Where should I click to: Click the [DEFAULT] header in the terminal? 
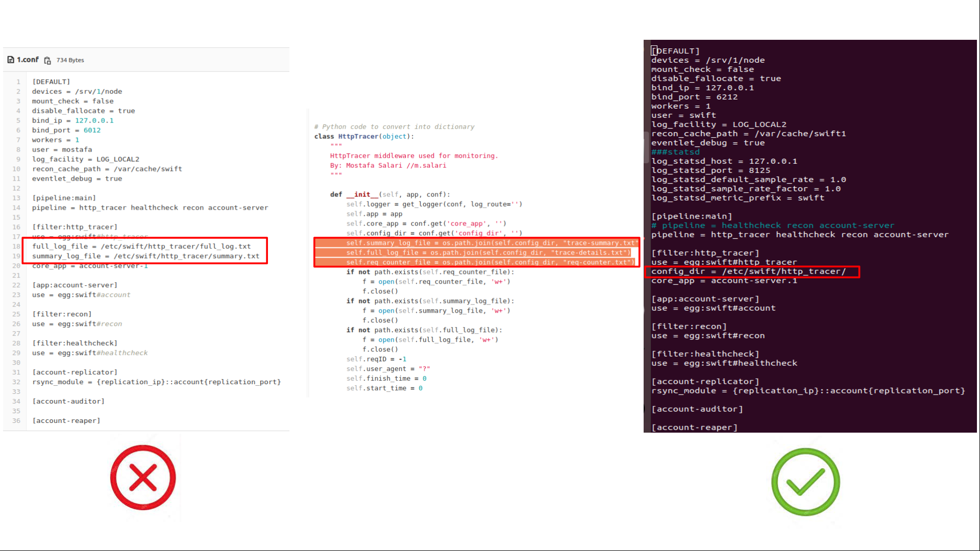675,51
